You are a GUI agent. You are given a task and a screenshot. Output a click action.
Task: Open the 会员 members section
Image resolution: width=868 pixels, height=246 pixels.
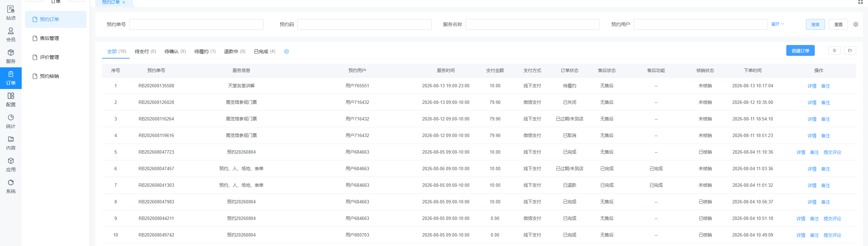click(11, 35)
